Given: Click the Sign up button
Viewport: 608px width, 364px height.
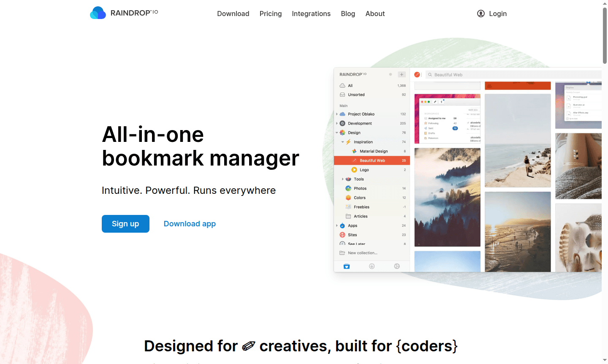Looking at the screenshot, I should click(x=125, y=223).
